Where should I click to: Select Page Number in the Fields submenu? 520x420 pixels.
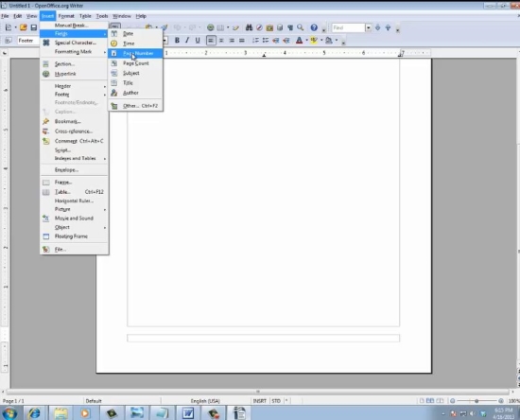(x=135, y=53)
